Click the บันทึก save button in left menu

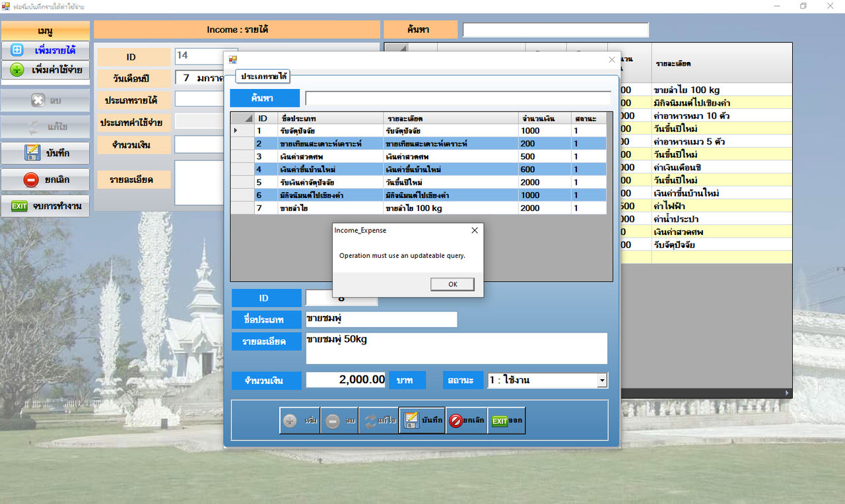pyautogui.click(x=45, y=153)
